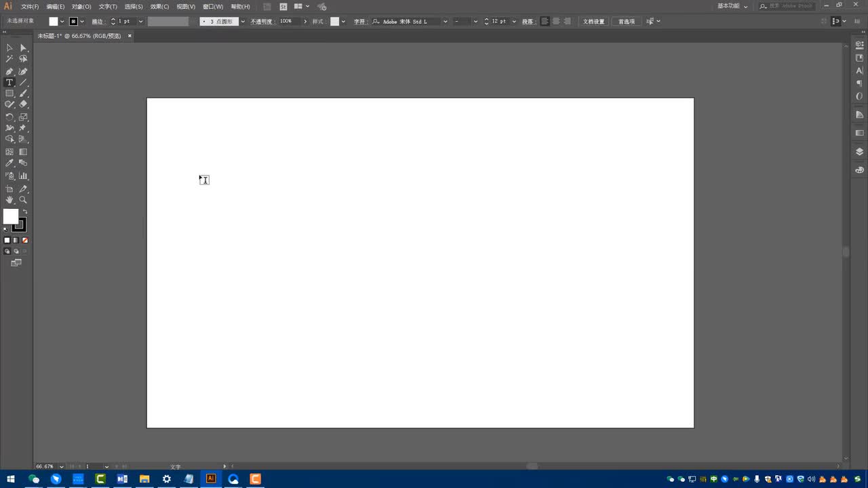Expand the fill color dropdown in control bar
This screenshot has height=488, width=868.
tap(62, 22)
